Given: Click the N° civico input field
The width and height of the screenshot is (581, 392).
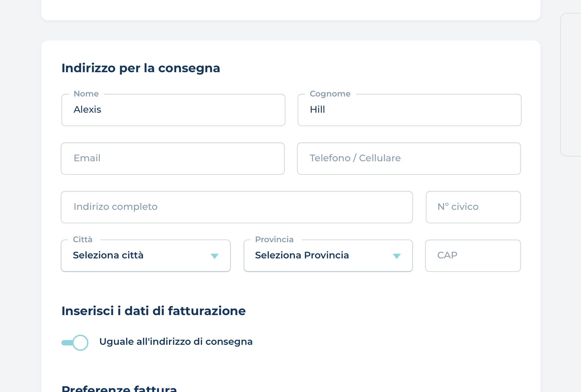Looking at the screenshot, I should point(473,207).
